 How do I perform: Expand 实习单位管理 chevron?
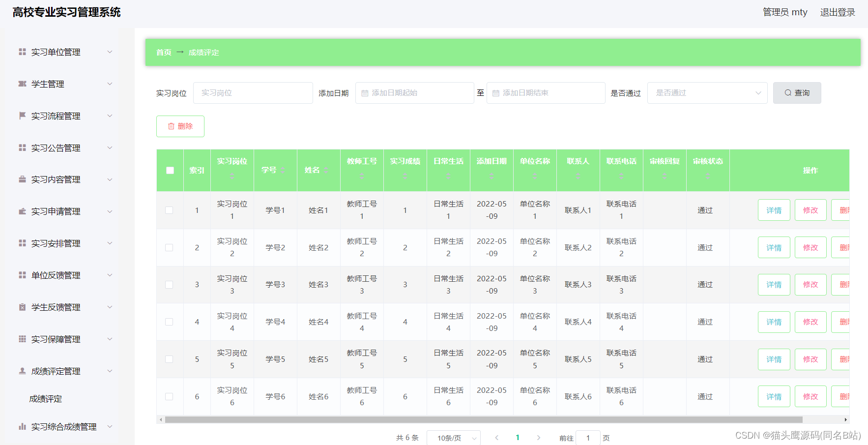pos(110,52)
